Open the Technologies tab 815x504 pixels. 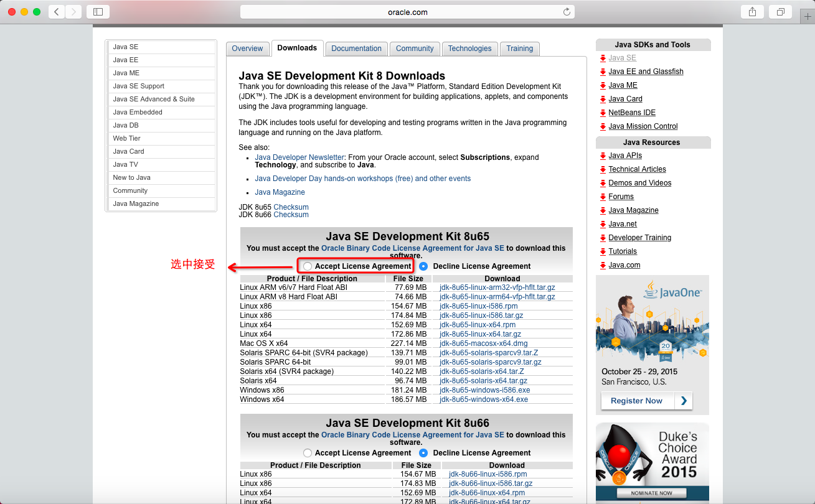[470, 49]
